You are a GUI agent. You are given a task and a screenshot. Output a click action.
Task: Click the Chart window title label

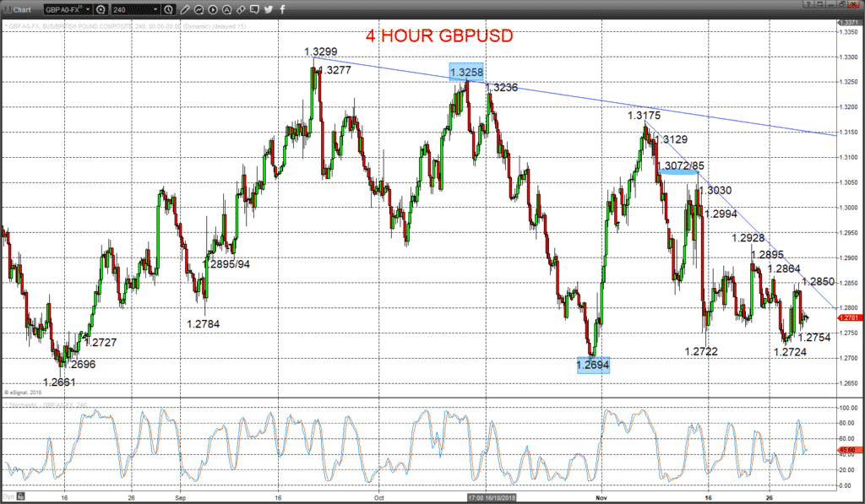[22, 10]
